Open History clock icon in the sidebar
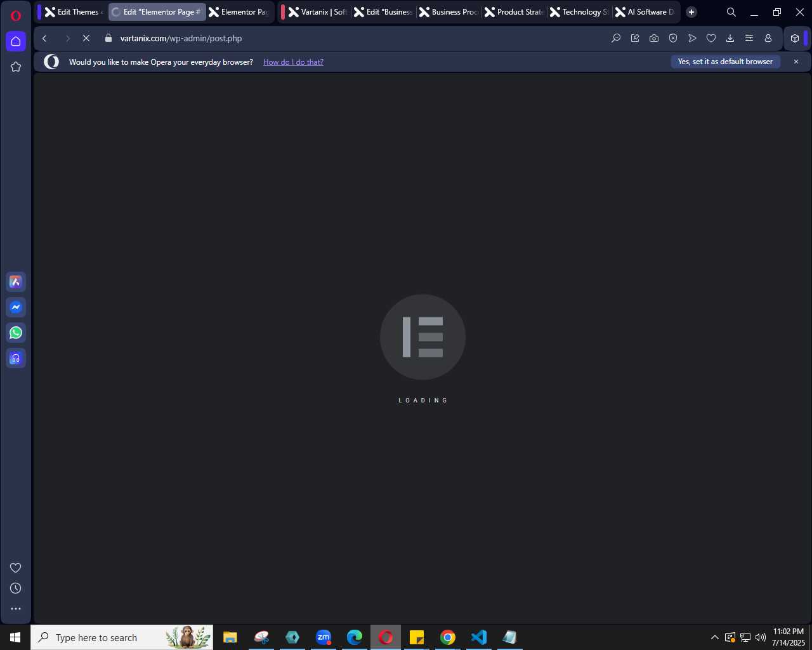This screenshot has width=812, height=650. (16, 588)
